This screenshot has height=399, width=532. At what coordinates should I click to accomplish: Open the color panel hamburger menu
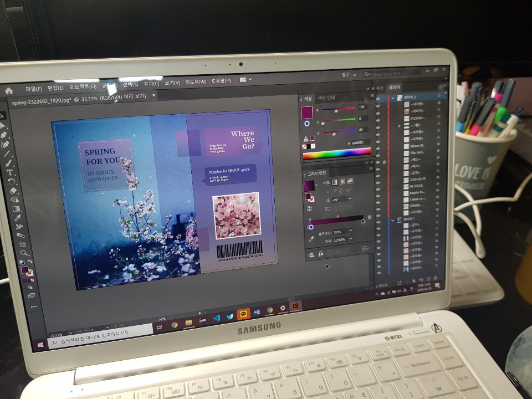[372, 96]
